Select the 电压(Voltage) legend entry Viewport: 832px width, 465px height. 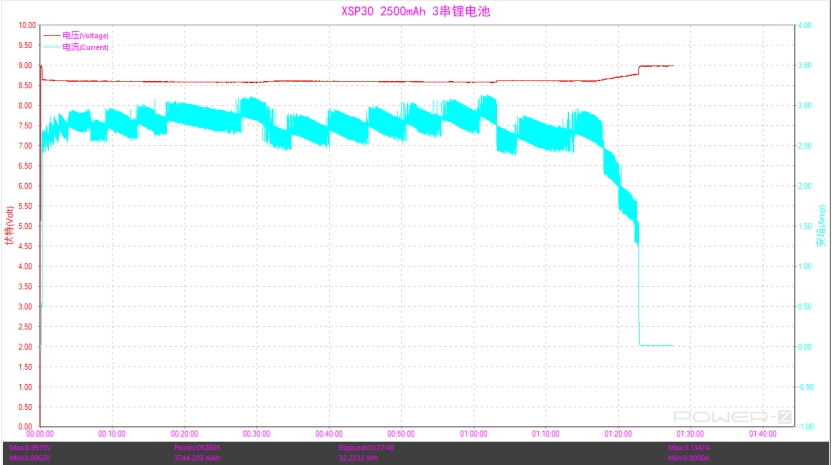(x=85, y=36)
